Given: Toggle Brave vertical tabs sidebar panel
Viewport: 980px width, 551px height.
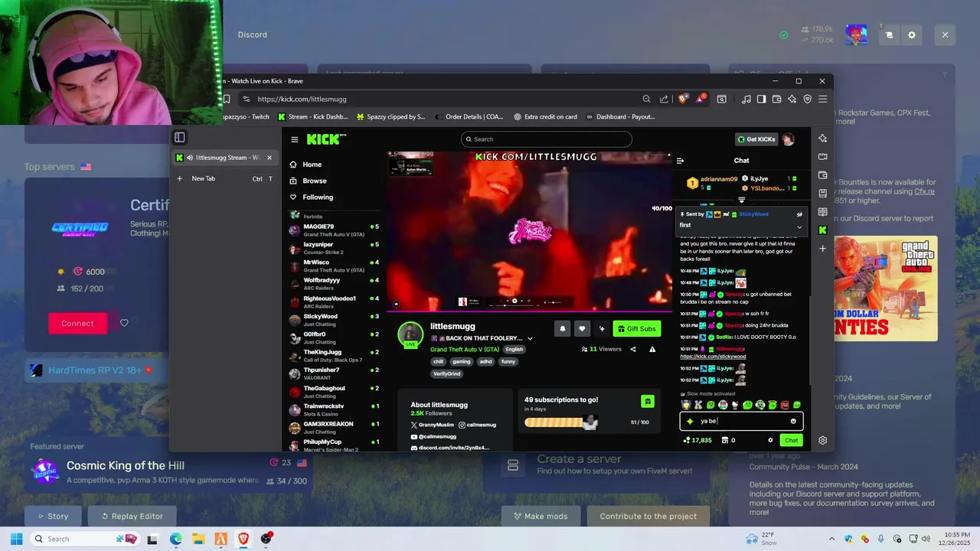Looking at the screenshot, I should click(179, 138).
